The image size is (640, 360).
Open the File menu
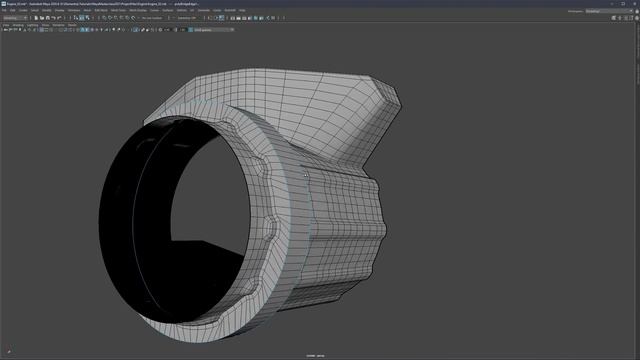click(x=4, y=10)
